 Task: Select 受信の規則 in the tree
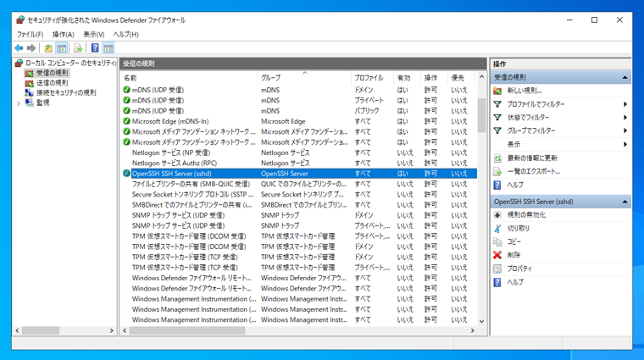pyautogui.click(x=53, y=73)
